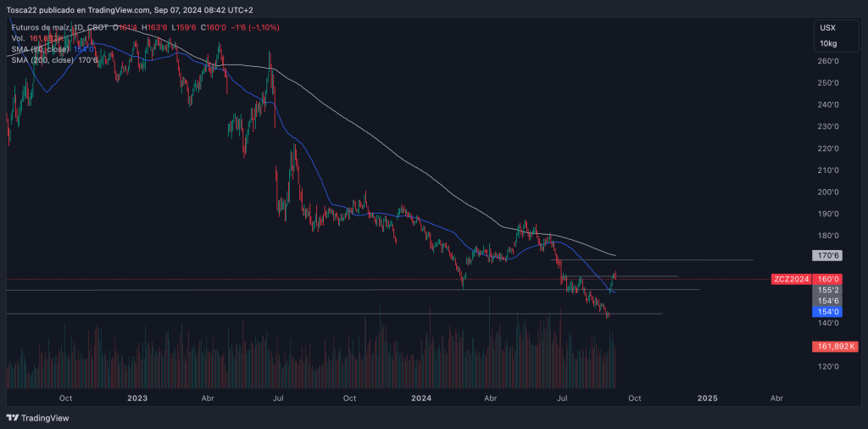Select the 2024 label on time axis
The image size is (868, 429).
[421, 397]
